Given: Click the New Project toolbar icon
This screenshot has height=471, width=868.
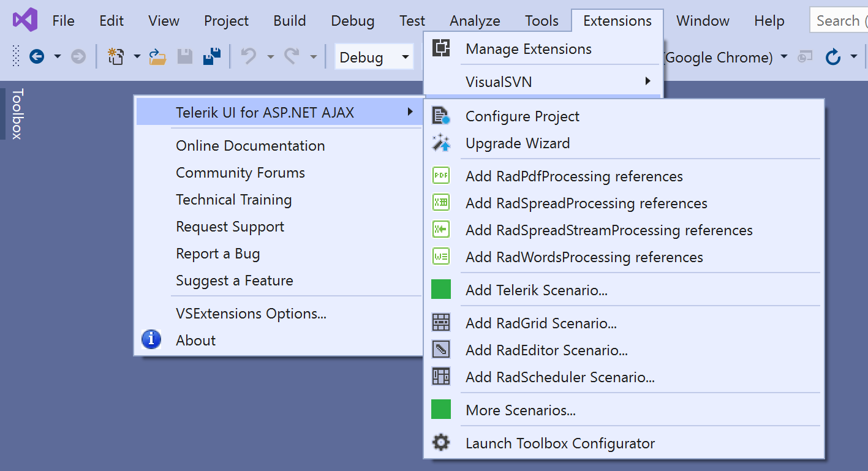Looking at the screenshot, I should (116, 57).
